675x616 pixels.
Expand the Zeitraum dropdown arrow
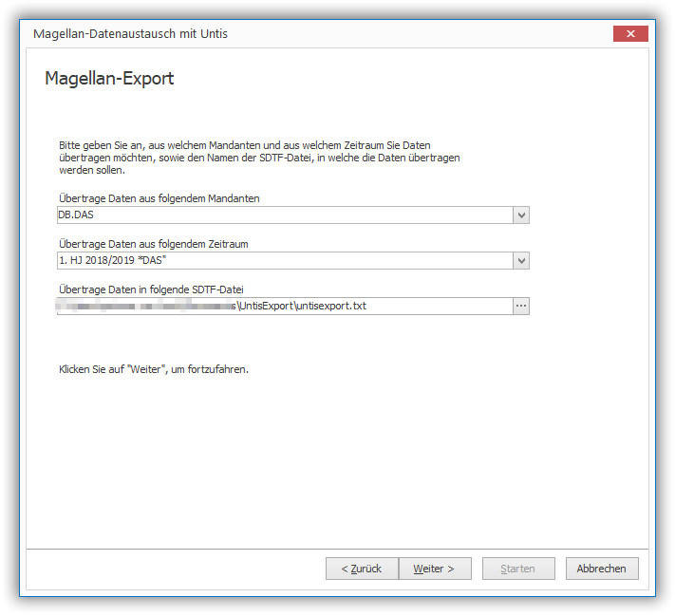(x=520, y=261)
